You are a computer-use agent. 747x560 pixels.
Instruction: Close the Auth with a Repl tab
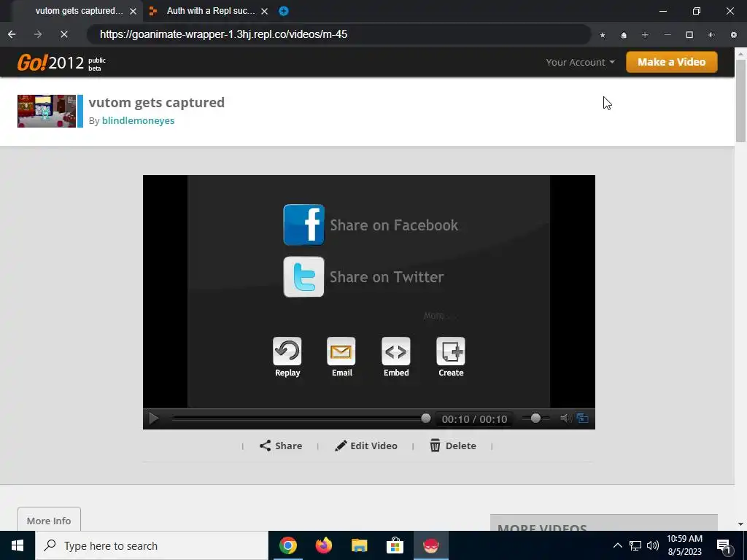click(x=264, y=11)
